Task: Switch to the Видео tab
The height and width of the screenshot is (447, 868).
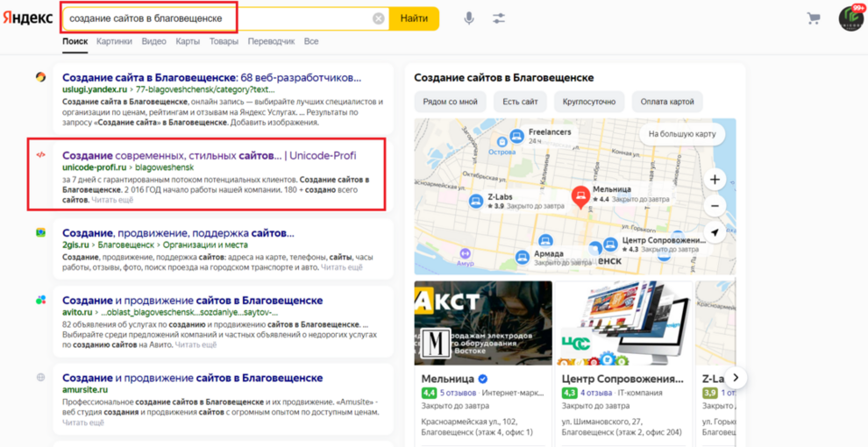Action: (154, 41)
